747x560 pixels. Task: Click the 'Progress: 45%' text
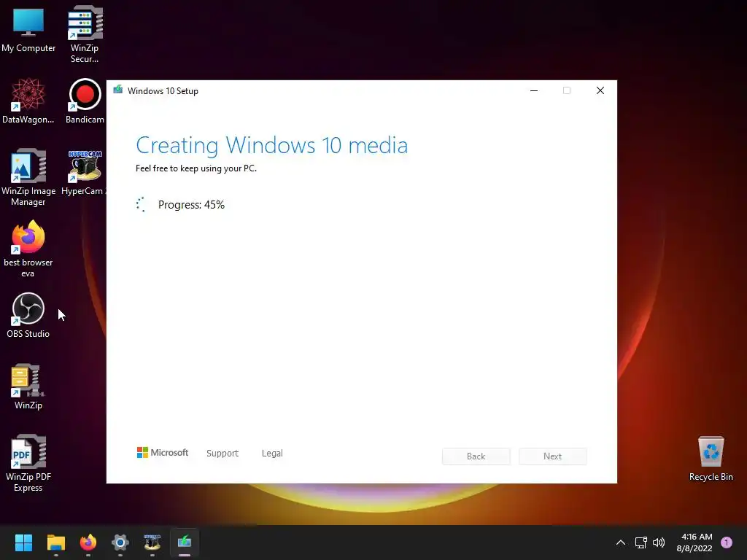[x=191, y=205]
